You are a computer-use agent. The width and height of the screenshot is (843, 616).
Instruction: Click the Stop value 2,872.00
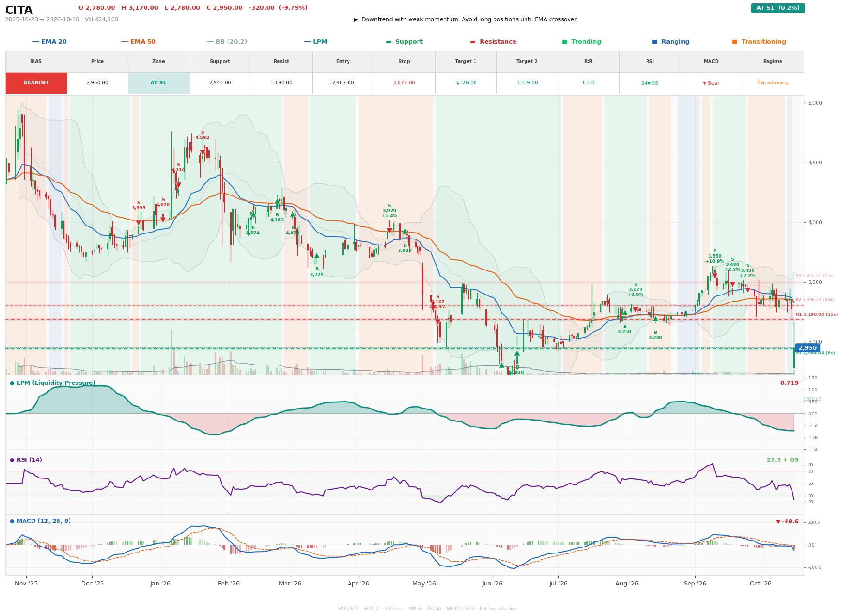pos(404,83)
